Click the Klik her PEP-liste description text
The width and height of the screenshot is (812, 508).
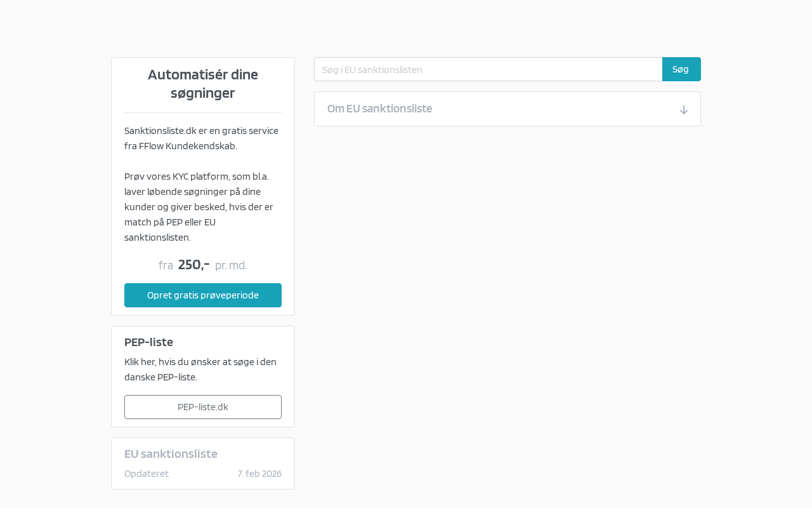click(200, 362)
